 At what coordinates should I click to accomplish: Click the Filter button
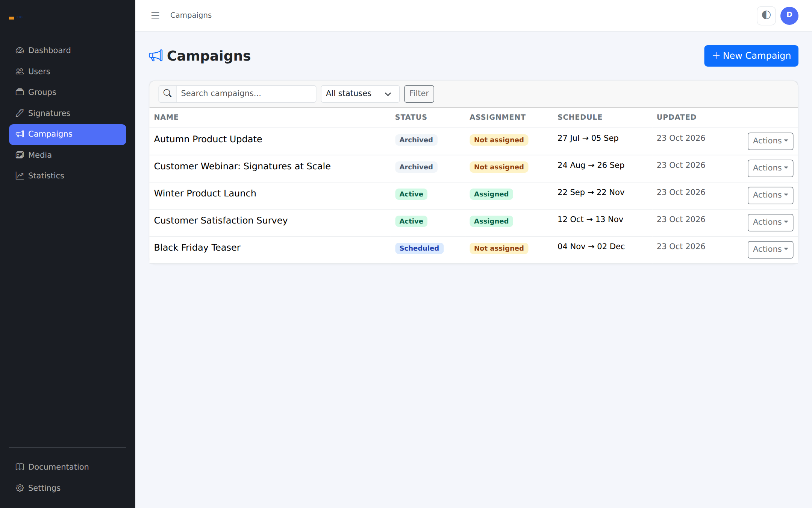point(419,94)
